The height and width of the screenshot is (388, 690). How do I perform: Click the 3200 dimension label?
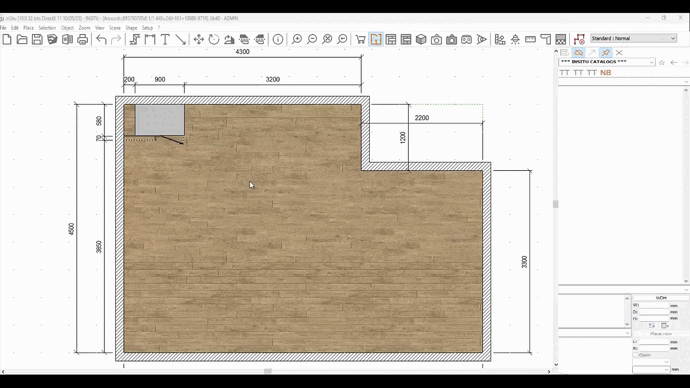coord(272,80)
